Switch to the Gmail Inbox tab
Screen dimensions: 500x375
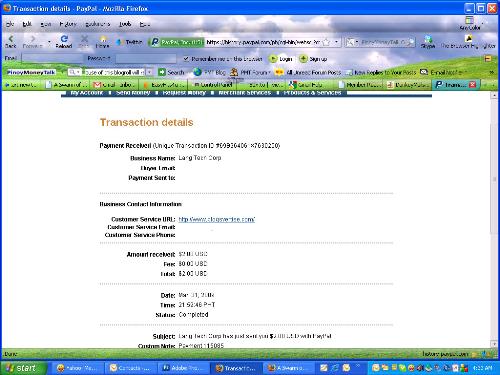114,85
